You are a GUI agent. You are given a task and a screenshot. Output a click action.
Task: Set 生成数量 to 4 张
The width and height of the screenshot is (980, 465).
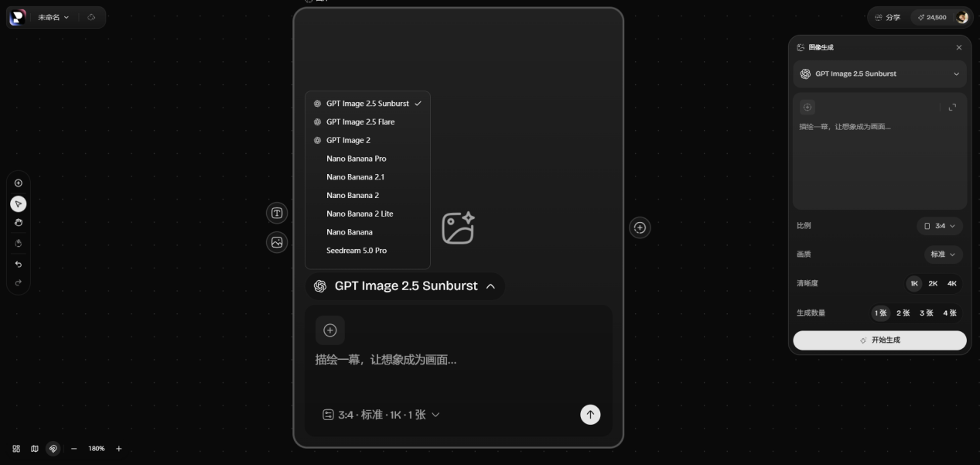950,313
